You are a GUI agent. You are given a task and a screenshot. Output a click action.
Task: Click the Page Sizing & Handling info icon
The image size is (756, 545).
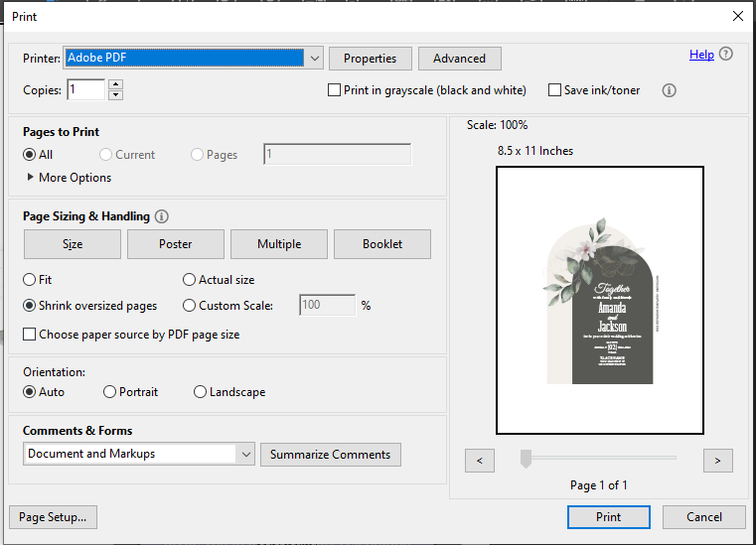[x=162, y=216]
